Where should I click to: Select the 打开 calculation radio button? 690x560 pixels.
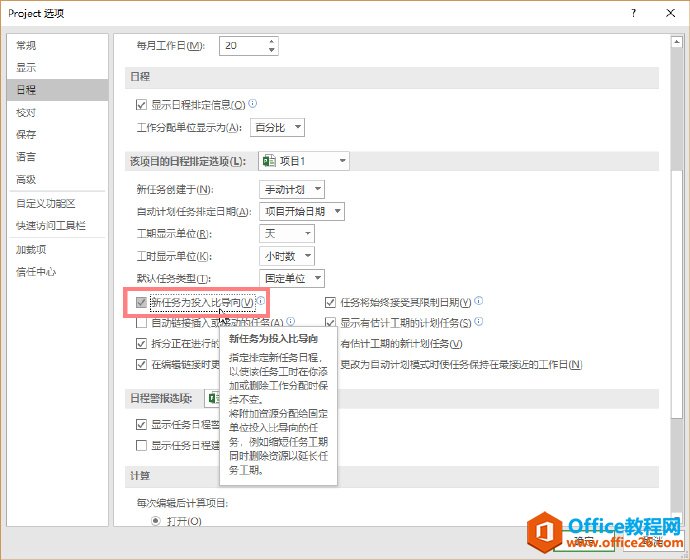[x=155, y=521]
